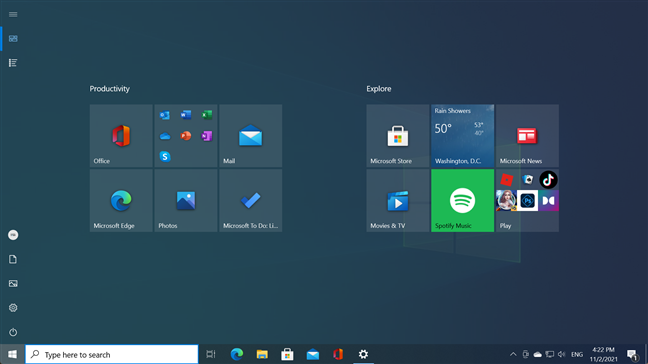The image size is (648, 364).
Task: Open Task View on the taskbar
Action: coord(211,354)
